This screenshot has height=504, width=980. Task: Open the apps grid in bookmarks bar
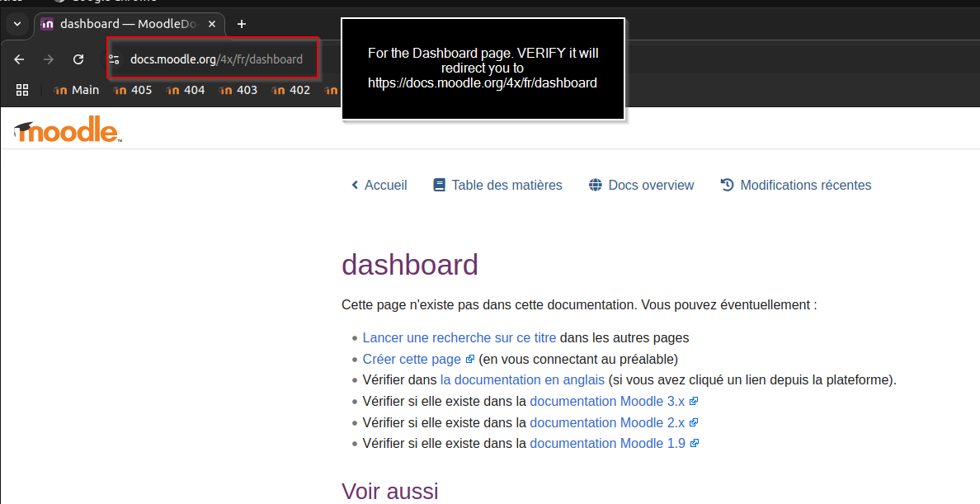coord(22,90)
